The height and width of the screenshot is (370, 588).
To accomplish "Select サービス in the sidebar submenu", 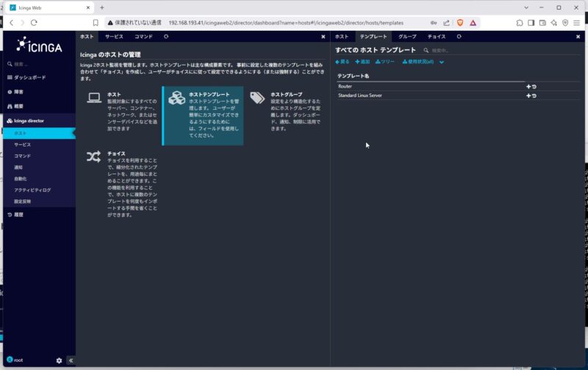I will tap(23, 144).
